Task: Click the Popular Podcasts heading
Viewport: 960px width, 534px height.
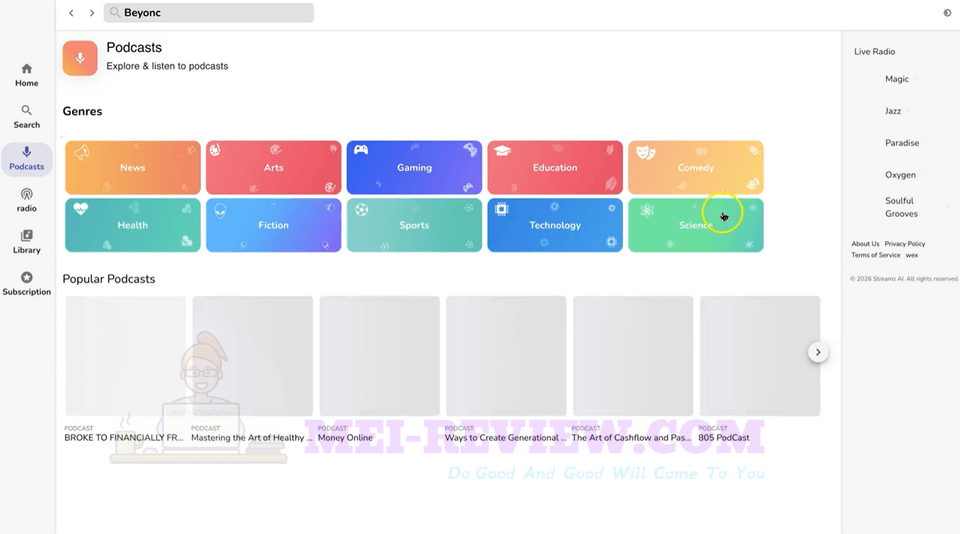Action: coord(109,279)
